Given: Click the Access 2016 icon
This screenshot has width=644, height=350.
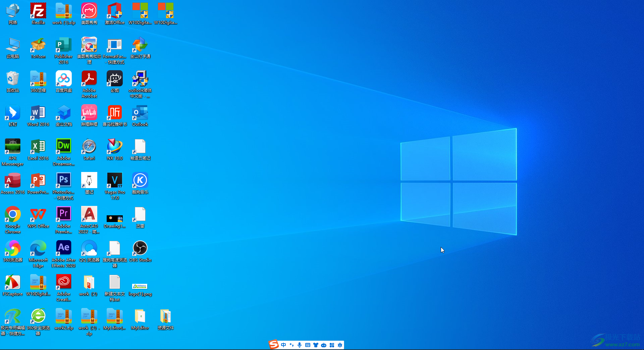Looking at the screenshot, I should 13,181.
